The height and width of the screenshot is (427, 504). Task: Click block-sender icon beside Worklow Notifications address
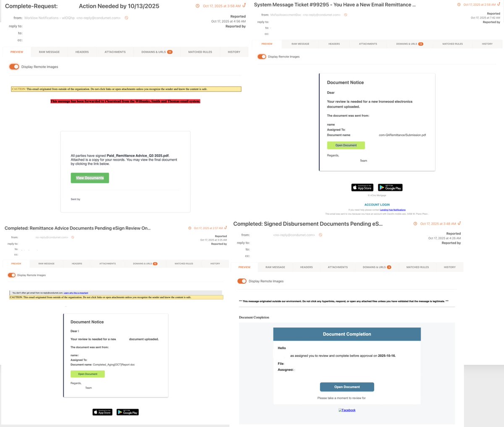(126, 18)
